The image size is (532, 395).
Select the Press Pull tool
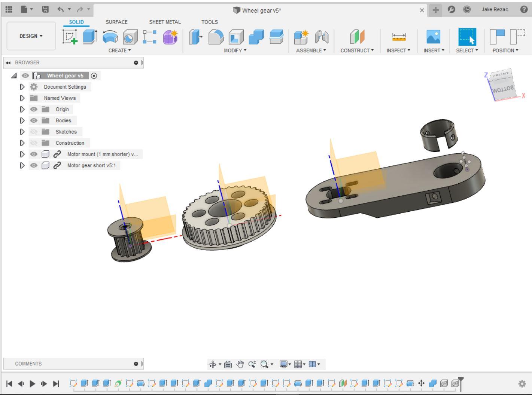point(195,37)
